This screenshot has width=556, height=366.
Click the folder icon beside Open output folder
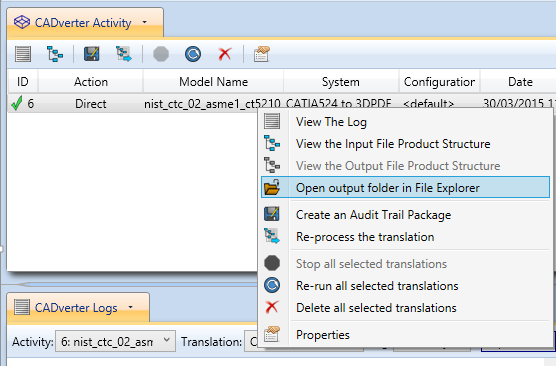272,187
